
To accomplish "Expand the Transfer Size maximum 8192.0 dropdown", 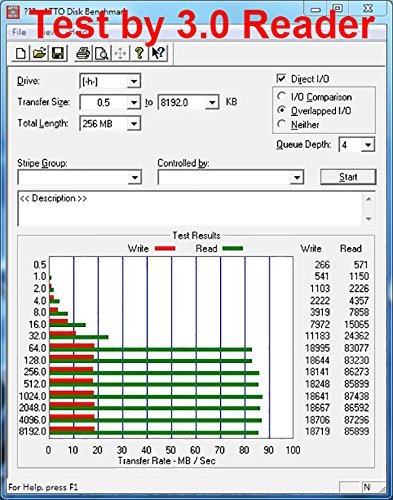I will [x=212, y=102].
